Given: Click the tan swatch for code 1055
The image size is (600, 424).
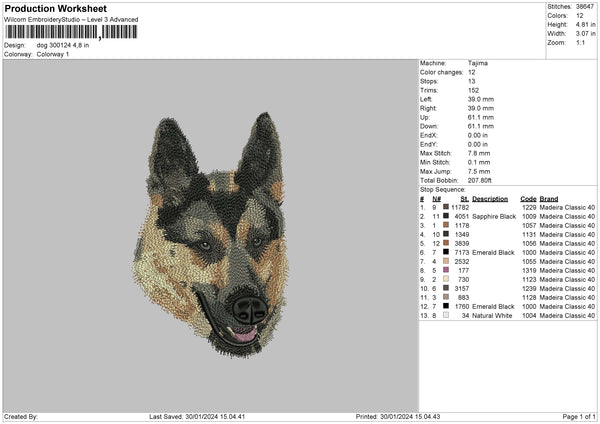Looking at the screenshot, I should click(446, 261).
